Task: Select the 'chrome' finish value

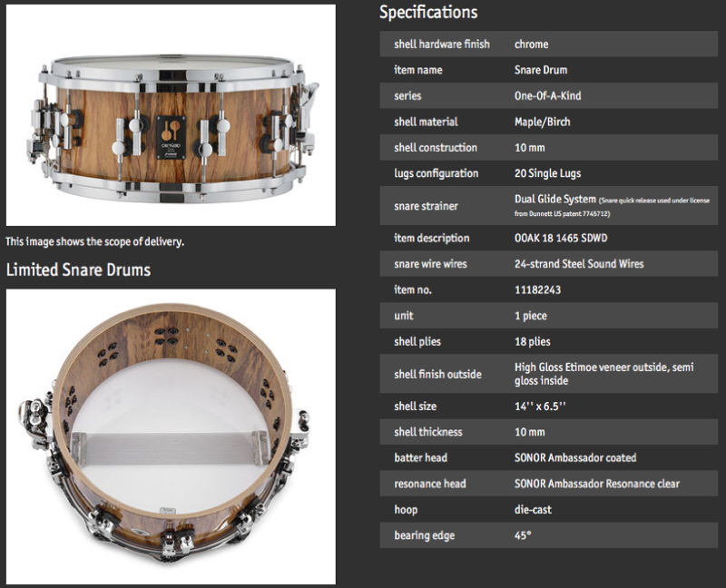Action: 531,44
